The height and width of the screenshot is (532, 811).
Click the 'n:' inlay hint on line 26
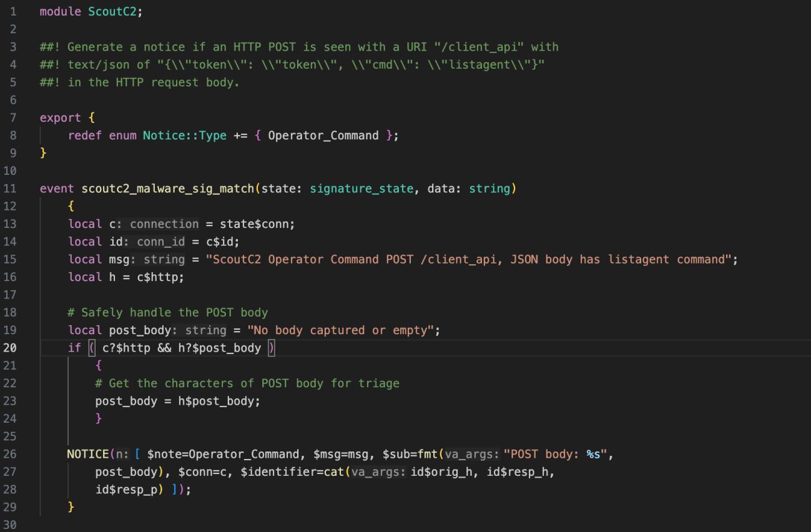pos(122,454)
